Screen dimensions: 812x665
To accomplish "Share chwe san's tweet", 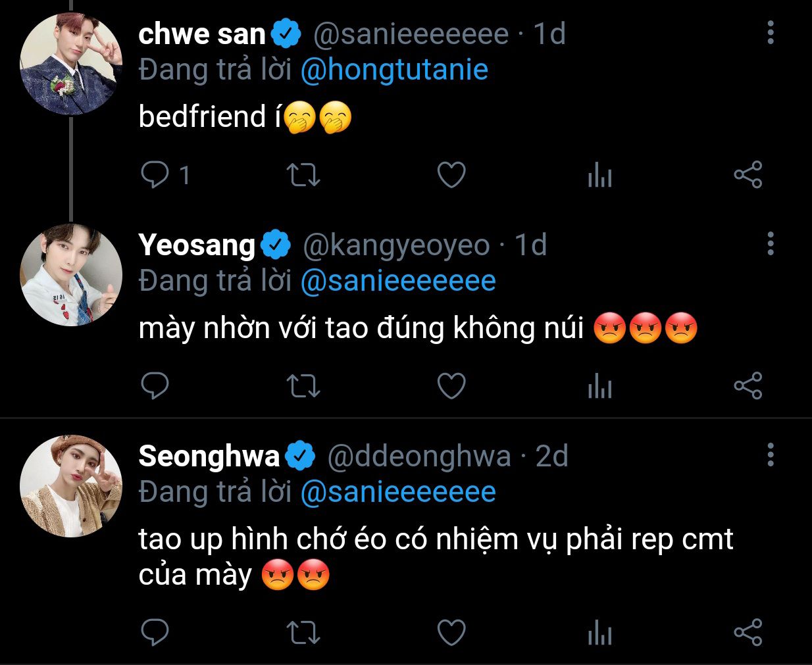I will pyautogui.click(x=748, y=175).
